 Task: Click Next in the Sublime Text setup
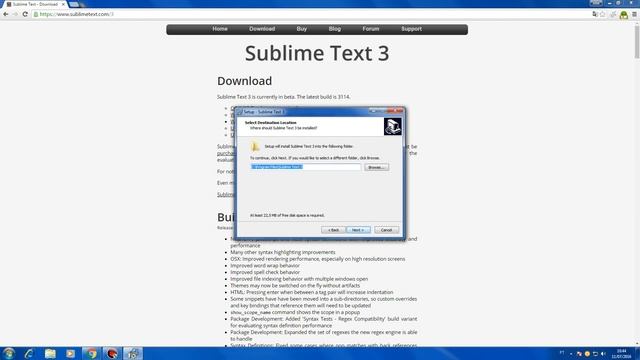click(x=358, y=230)
